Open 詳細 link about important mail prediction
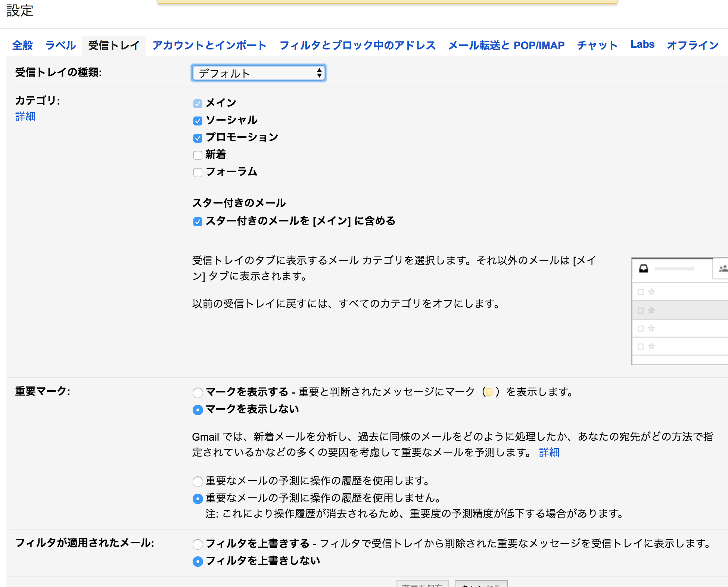 549,453
